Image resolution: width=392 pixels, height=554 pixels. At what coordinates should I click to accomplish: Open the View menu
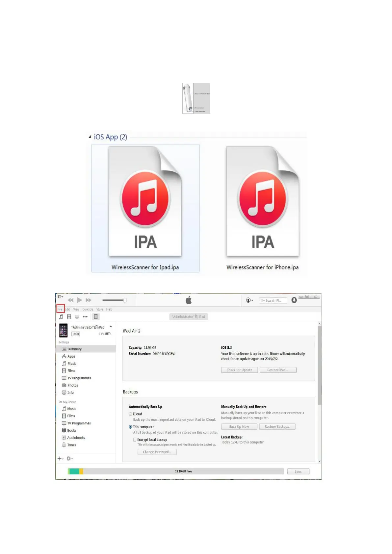tap(76, 309)
